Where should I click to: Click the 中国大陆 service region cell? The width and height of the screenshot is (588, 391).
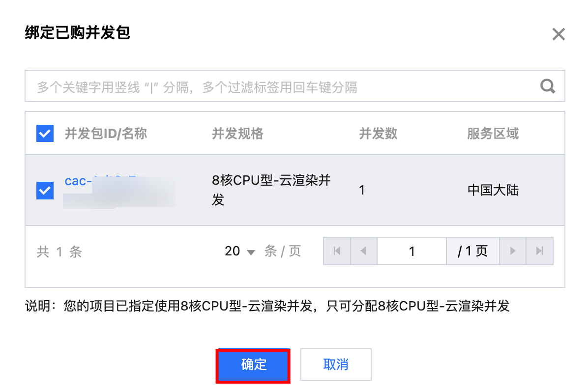point(493,190)
